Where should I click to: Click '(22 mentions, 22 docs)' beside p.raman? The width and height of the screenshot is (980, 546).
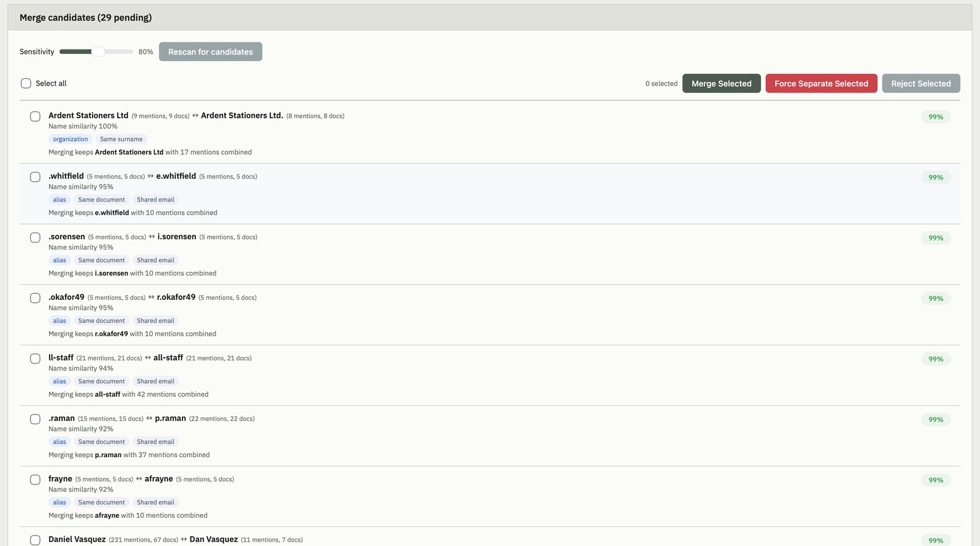[222, 419]
